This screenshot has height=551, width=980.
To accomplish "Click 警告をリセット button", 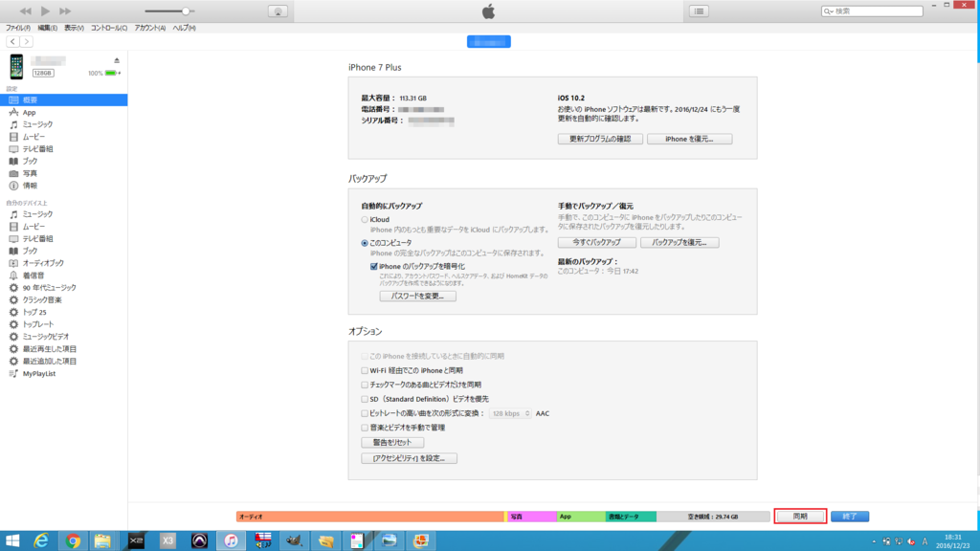I will click(392, 442).
